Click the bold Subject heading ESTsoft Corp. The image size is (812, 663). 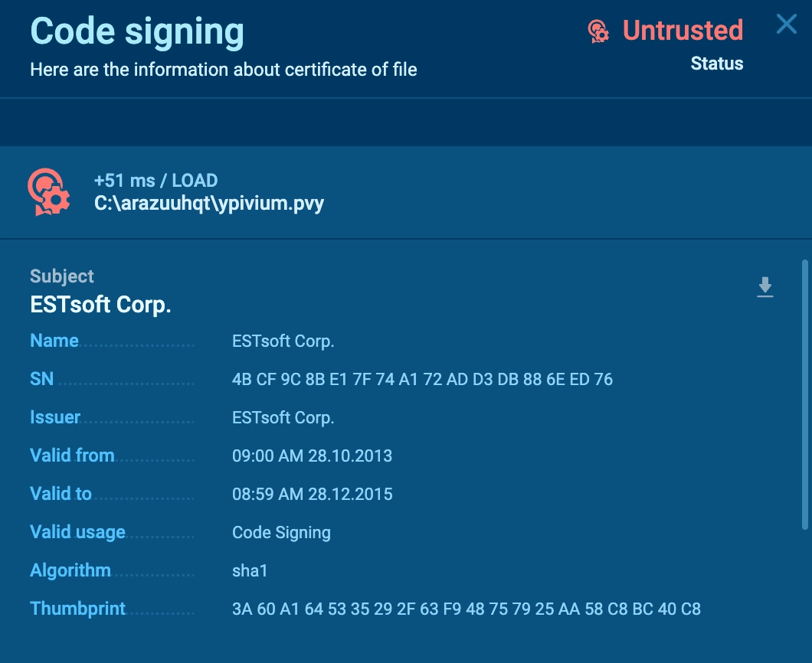[x=100, y=305]
